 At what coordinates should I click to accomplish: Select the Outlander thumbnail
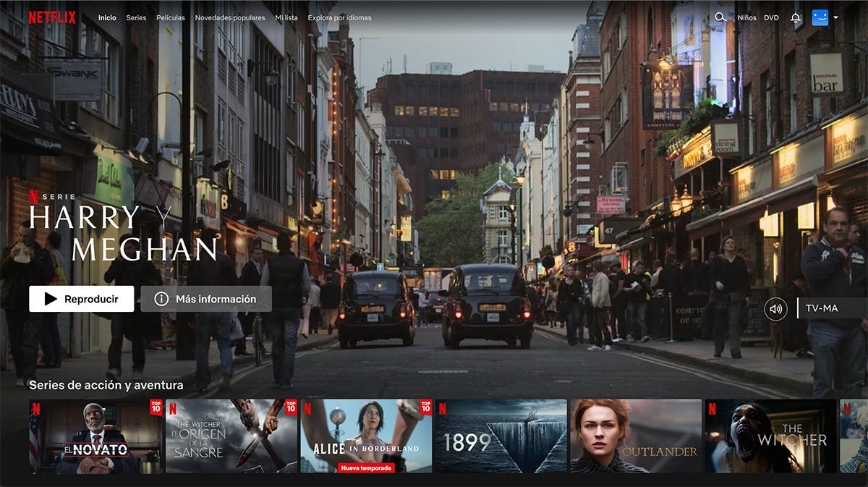pos(636,436)
